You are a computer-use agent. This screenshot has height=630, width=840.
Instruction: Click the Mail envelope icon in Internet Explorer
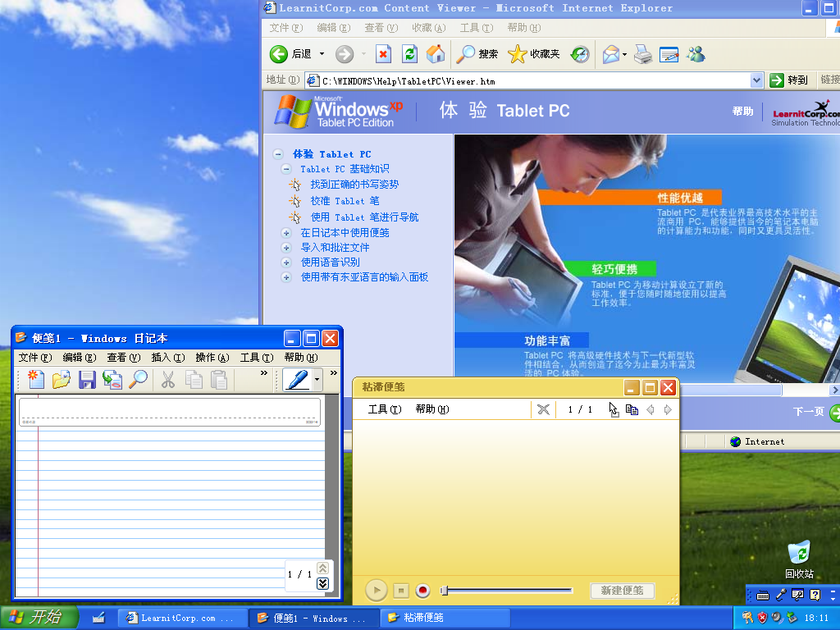tap(610, 54)
